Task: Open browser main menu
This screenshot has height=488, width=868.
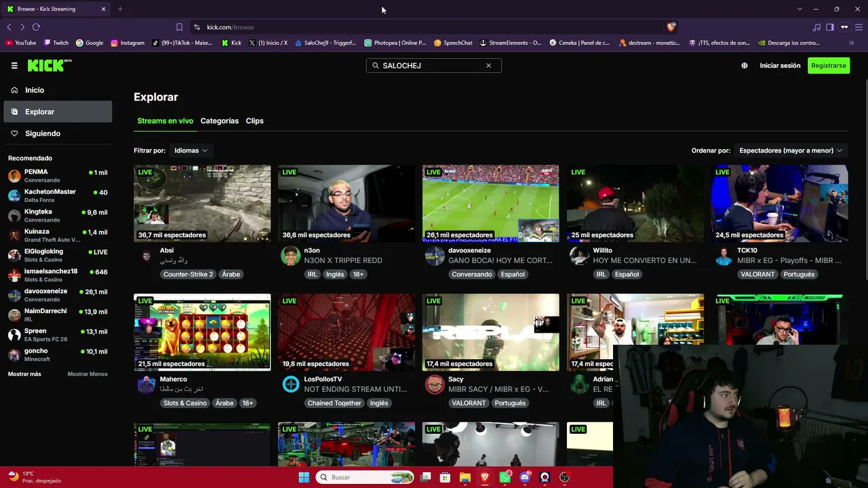Action: coord(858,27)
